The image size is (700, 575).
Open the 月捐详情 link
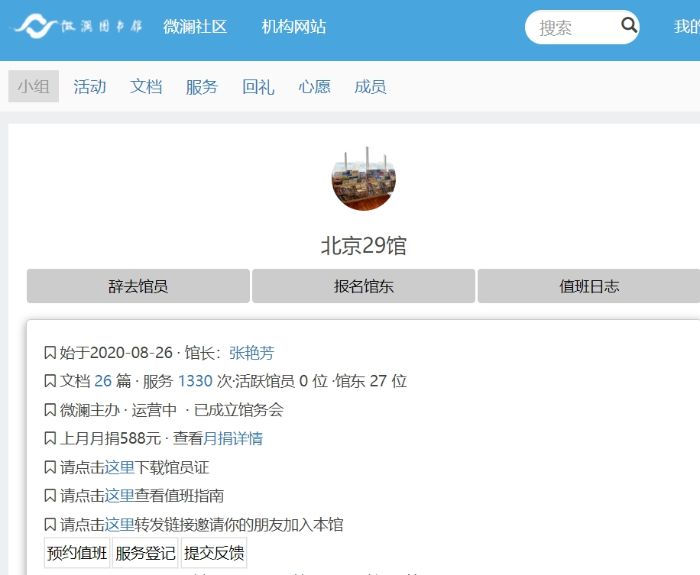233,438
